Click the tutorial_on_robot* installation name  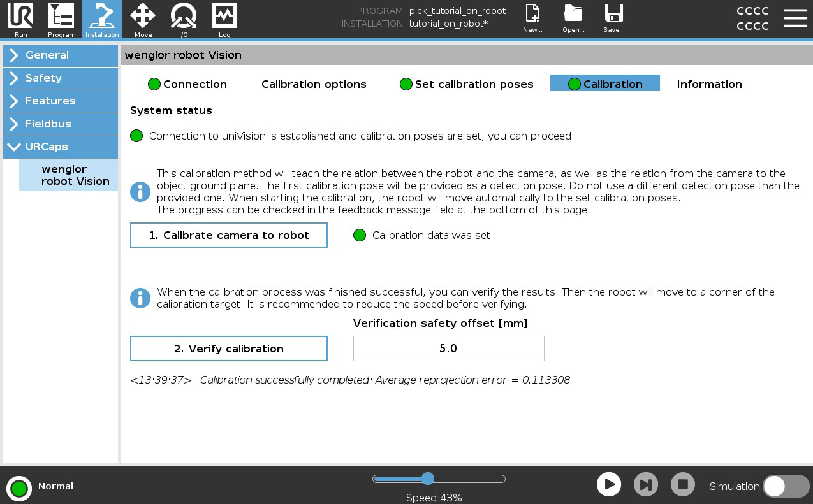[x=448, y=24]
